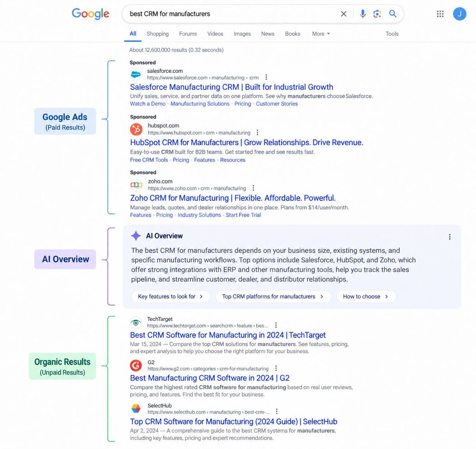Switch to the Shopping tab

[x=158, y=34]
